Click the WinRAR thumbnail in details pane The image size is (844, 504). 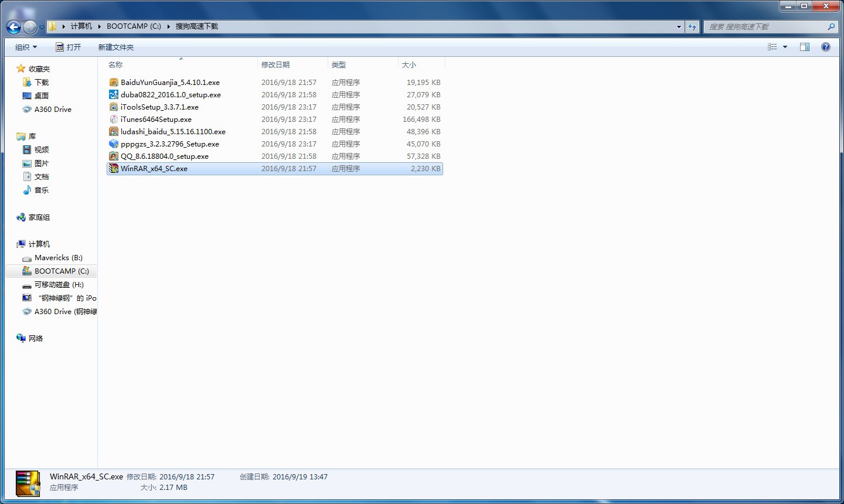click(x=28, y=483)
